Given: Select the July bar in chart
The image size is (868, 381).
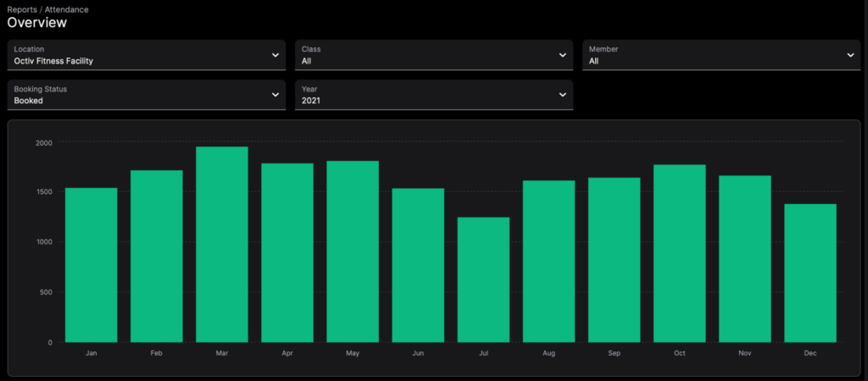Looking at the screenshot, I should (x=483, y=279).
